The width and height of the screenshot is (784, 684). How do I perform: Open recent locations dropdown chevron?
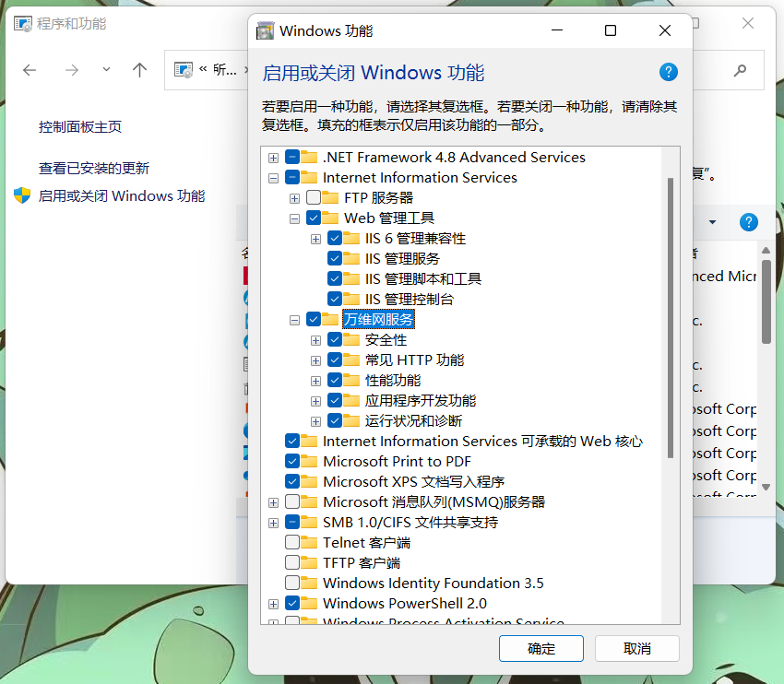[x=106, y=69]
